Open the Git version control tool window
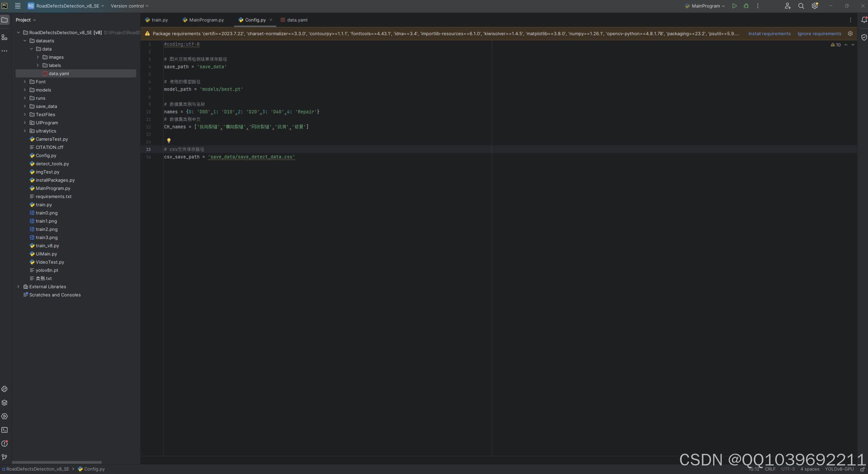This screenshot has width=868, height=474. point(4,457)
